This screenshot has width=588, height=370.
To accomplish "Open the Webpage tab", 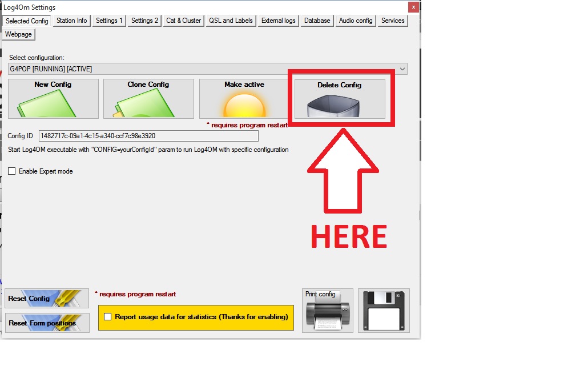I will [x=18, y=34].
